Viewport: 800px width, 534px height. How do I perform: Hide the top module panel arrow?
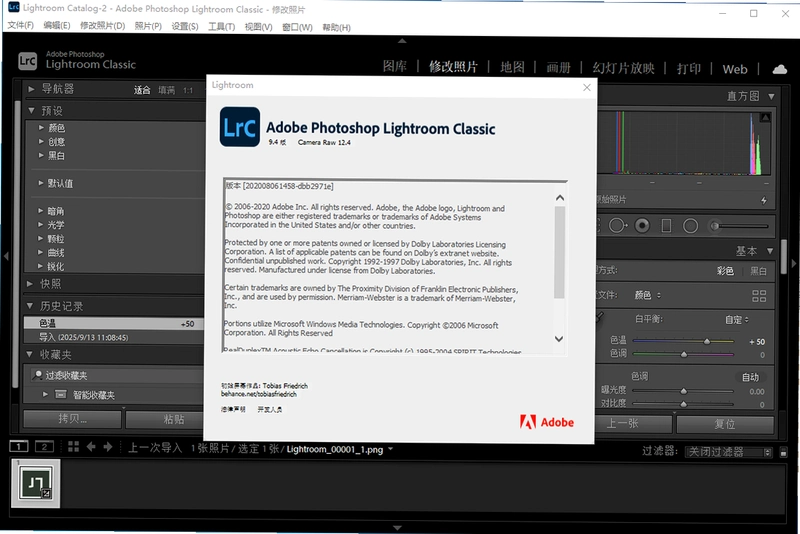[402, 40]
